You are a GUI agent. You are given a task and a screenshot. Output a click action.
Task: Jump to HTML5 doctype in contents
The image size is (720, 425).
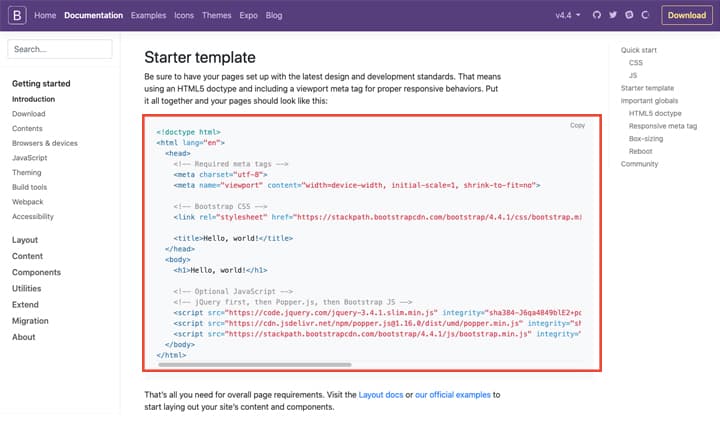click(655, 113)
